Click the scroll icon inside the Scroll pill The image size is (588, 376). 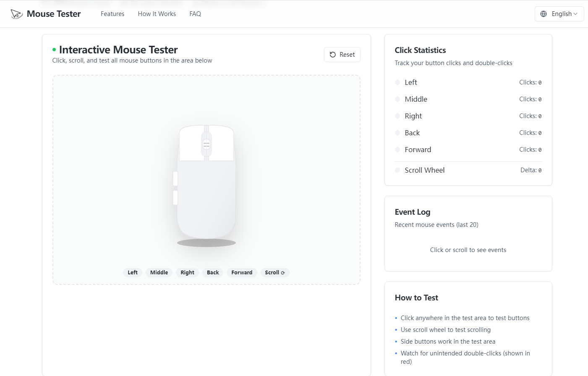point(283,272)
